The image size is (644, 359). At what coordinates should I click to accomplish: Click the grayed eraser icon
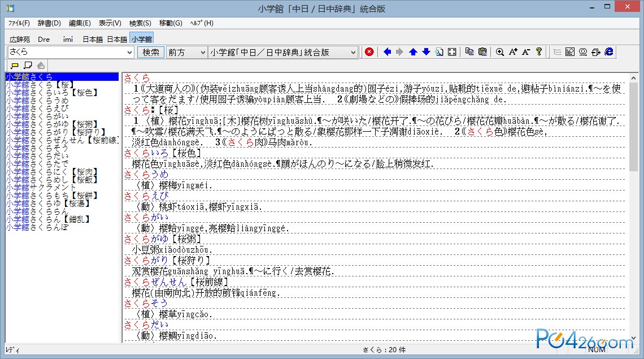click(x=41, y=66)
